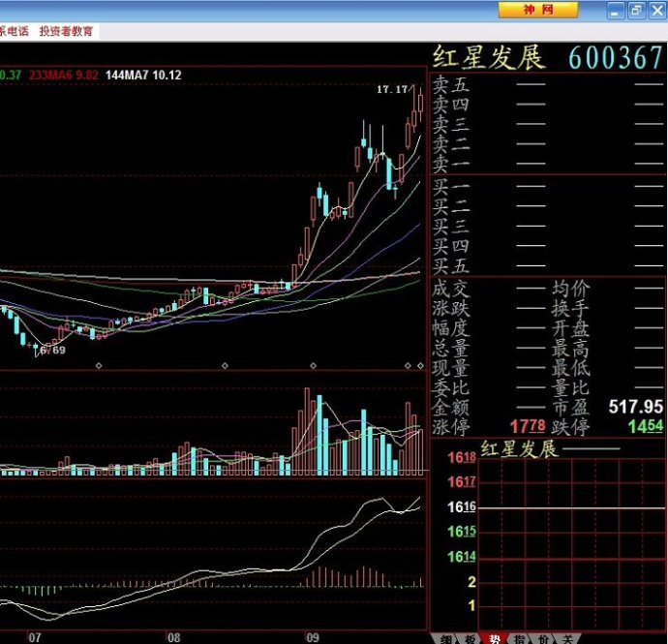Switch to the 细 tab at bottom
This screenshot has height=644, width=668.
[x=445, y=638]
